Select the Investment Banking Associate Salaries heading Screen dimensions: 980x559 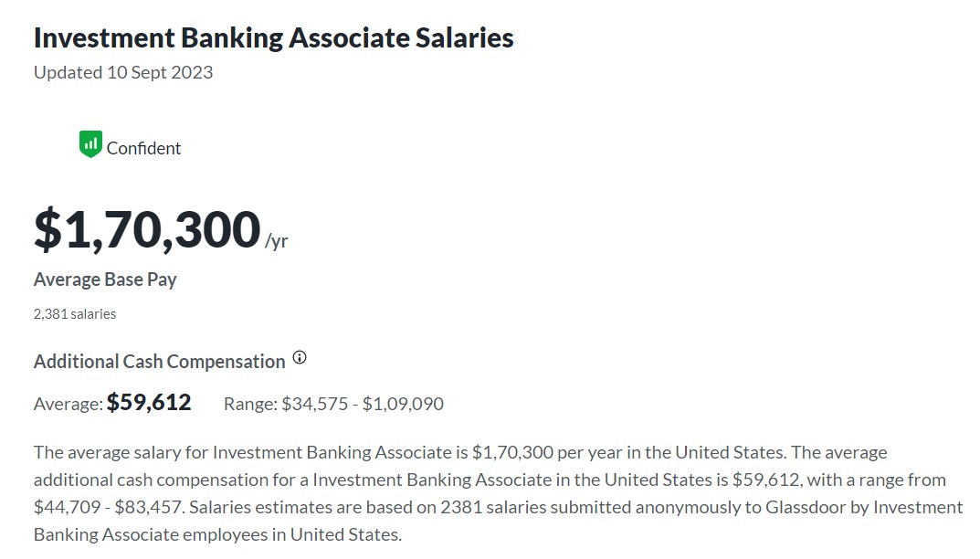pyautogui.click(x=274, y=37)
